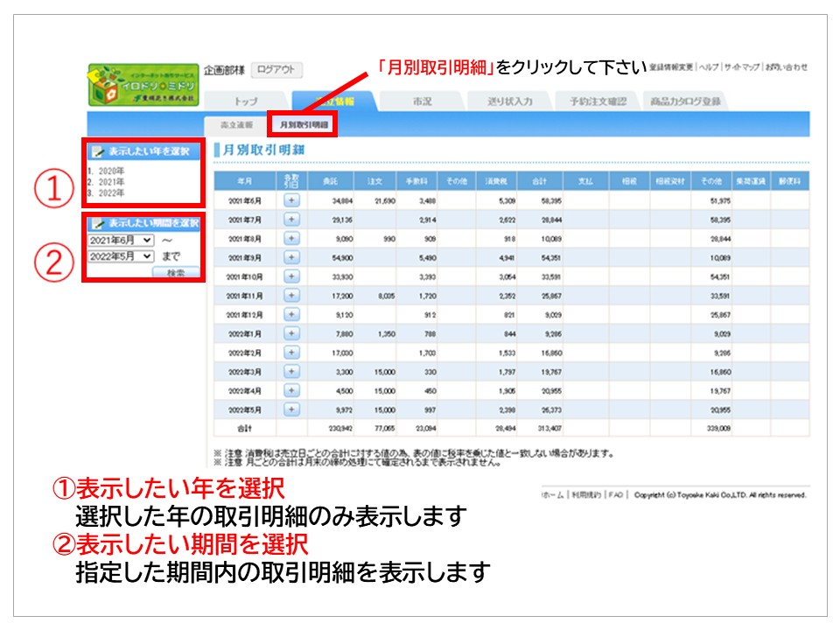840x630 pixels.
Task: Open the 送り状入力 tab
Action: pyautogui.click(x=510, y=101)
